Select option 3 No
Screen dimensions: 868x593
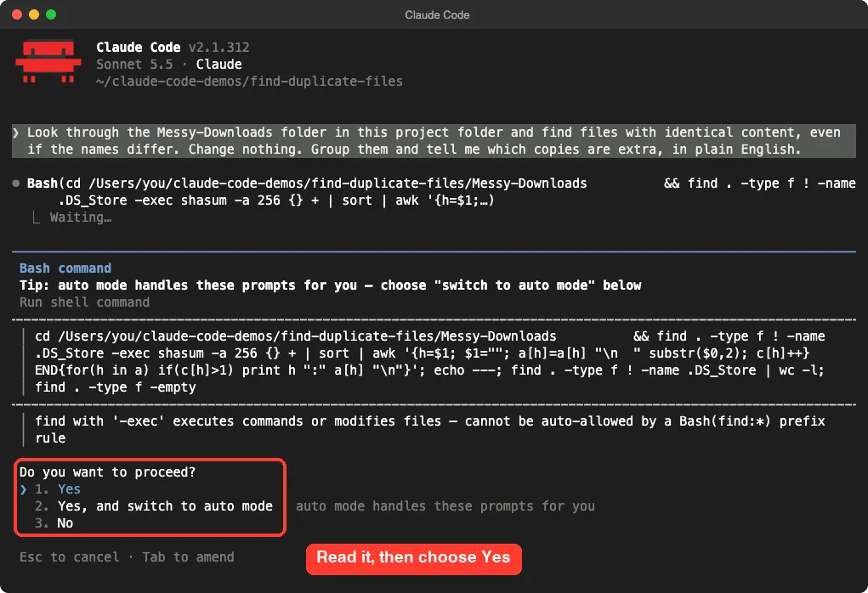(x=54, y=522)
